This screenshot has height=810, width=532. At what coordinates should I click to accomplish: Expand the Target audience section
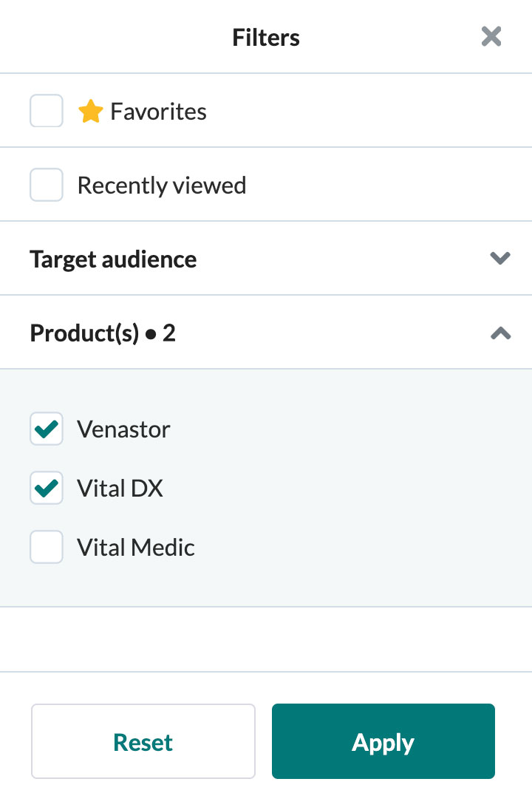(266, 258)
